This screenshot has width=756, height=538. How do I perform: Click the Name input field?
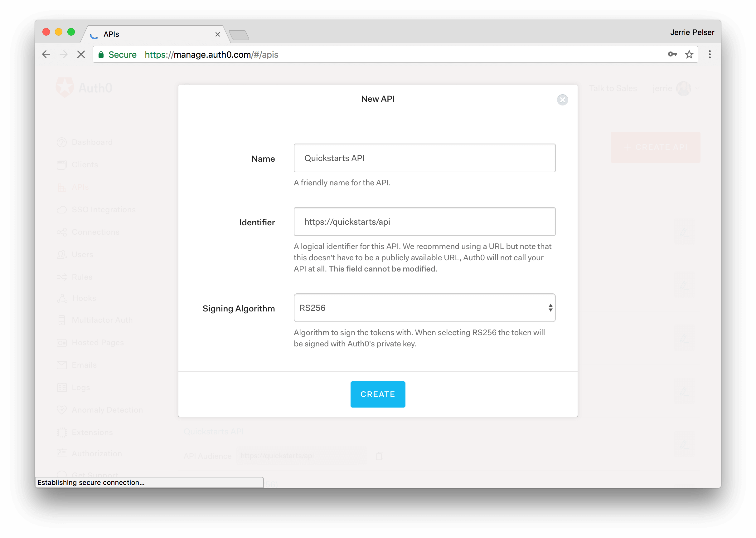(x=424, y=157)
